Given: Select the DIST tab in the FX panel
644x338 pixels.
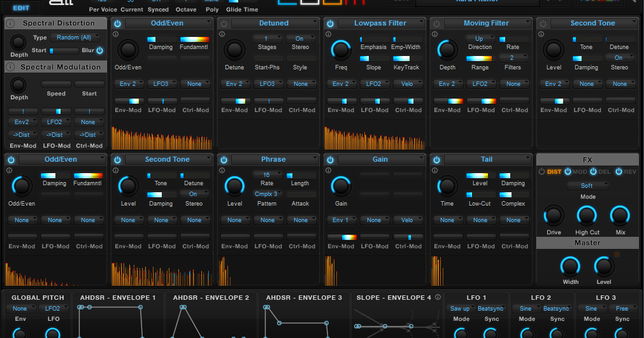Looking at the screenshot, I should (x=554, y=172).
